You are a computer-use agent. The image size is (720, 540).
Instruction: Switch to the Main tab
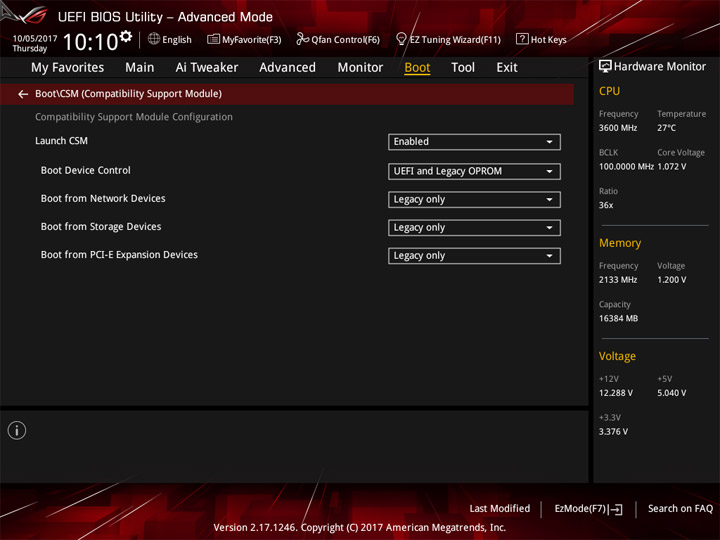click(140, 68)
